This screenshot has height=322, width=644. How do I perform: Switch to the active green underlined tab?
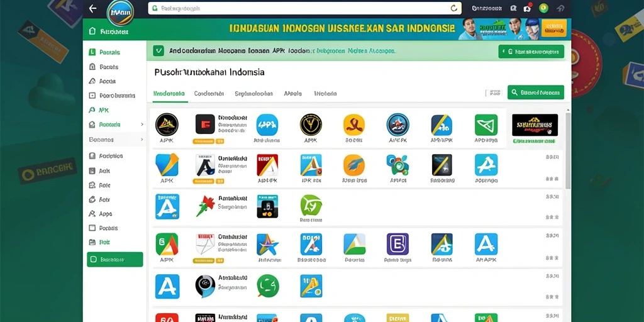(169, 94)
